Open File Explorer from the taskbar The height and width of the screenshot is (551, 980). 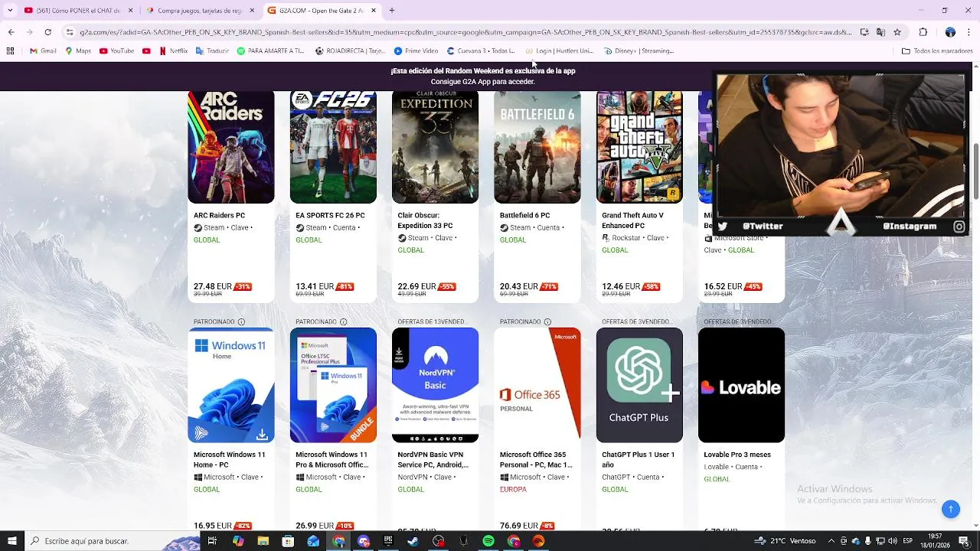point(263,541)
